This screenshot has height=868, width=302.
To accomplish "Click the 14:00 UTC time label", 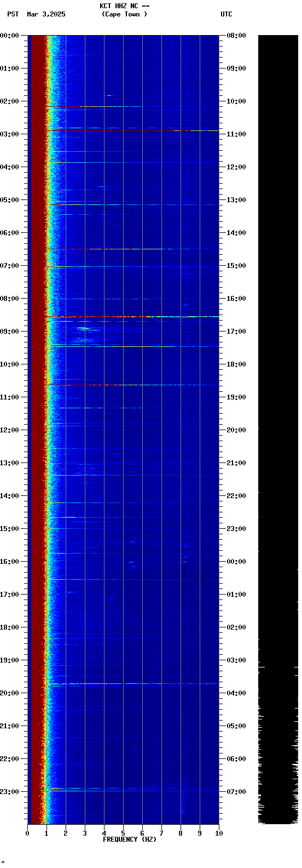I will click(x=236, y=233).
